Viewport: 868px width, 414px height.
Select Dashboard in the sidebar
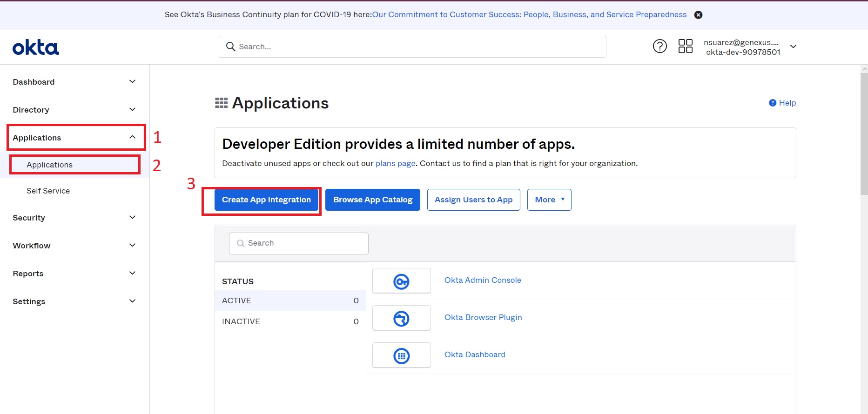pyautogui.click(x=34, y=82)
